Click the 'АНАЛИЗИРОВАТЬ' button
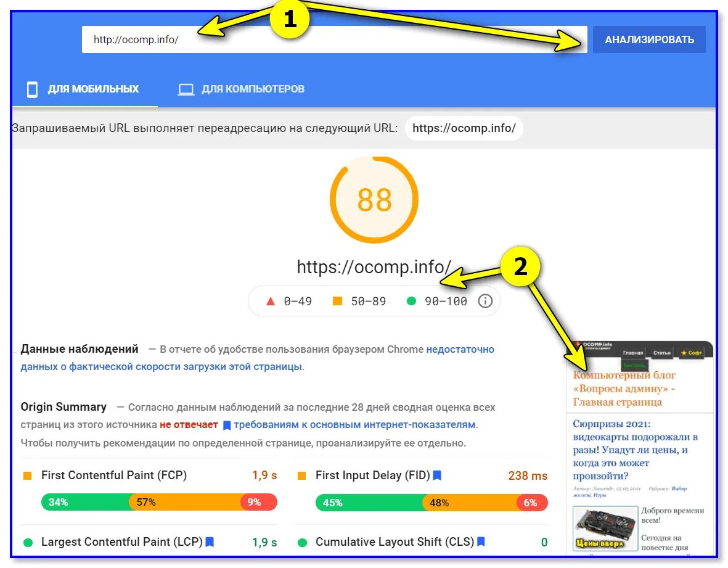728x568 pixels. tap(649, 39)
